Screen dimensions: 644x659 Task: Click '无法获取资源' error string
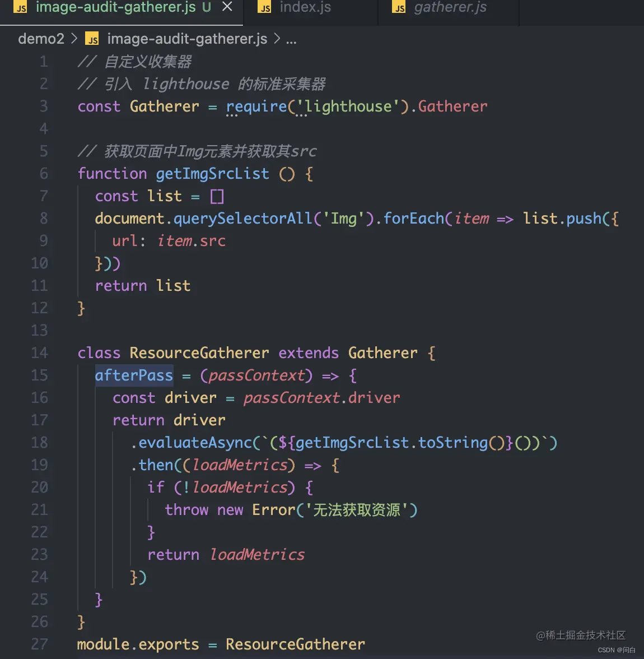pyautogui.click(x=356, y=510)
